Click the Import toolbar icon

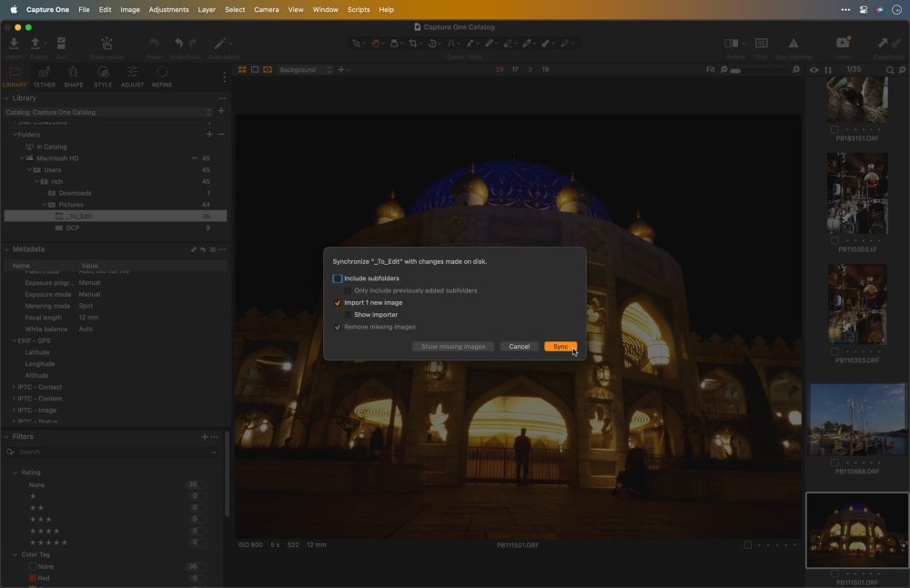14,45
